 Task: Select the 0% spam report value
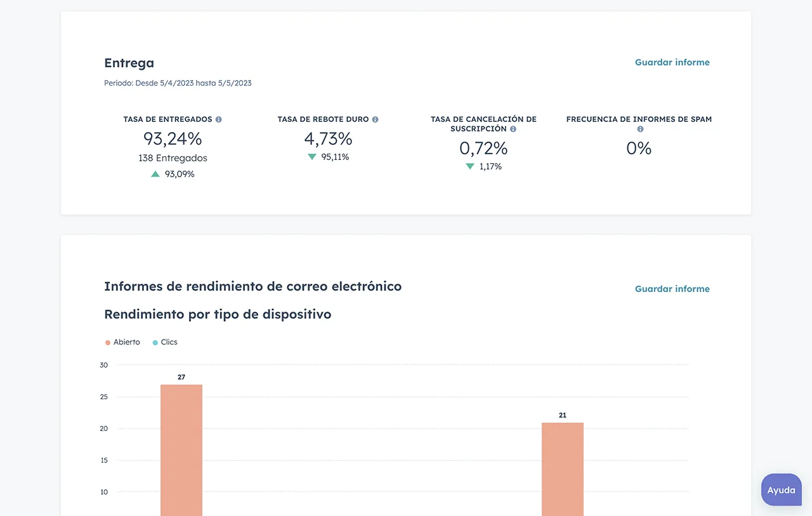639,148
